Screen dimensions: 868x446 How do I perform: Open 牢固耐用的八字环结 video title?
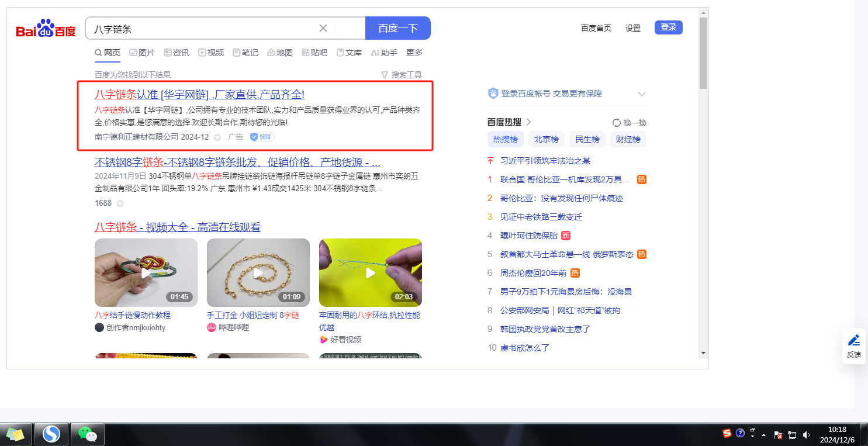click(x=369, y=321)
